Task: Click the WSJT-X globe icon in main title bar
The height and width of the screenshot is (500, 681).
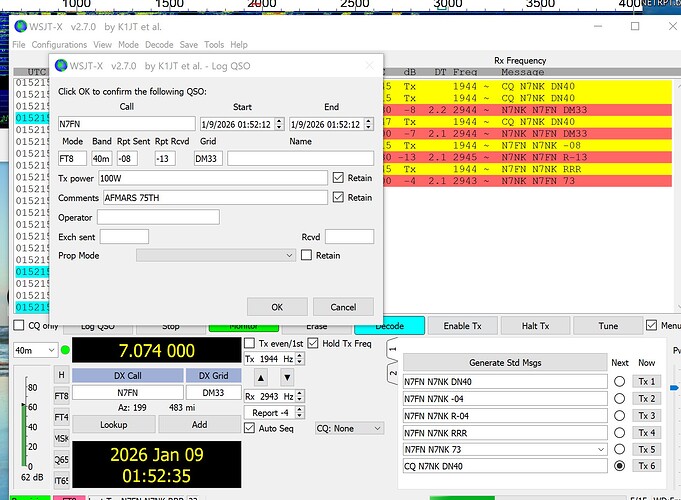Action: (x=20, y=26)
